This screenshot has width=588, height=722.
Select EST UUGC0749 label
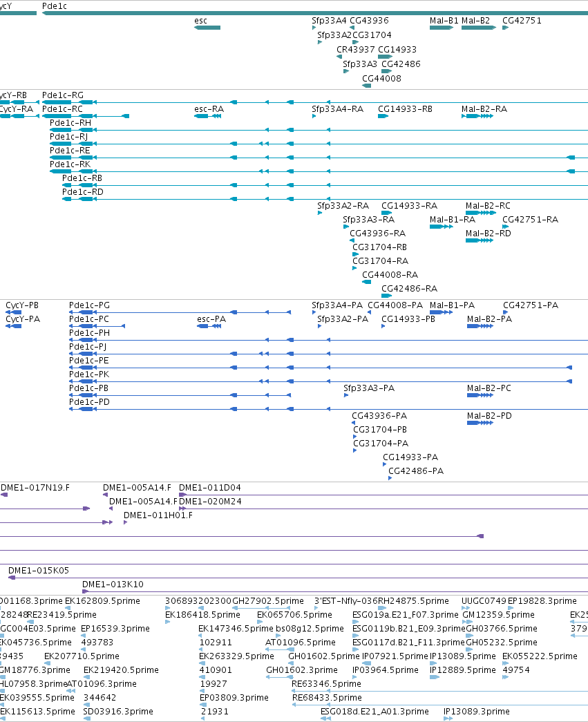[484, 601]
